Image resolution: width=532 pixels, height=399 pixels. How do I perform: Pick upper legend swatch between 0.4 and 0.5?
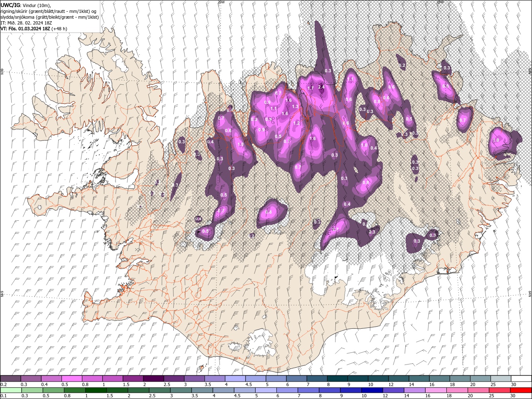pyautogui.click(x=52, y=379)
